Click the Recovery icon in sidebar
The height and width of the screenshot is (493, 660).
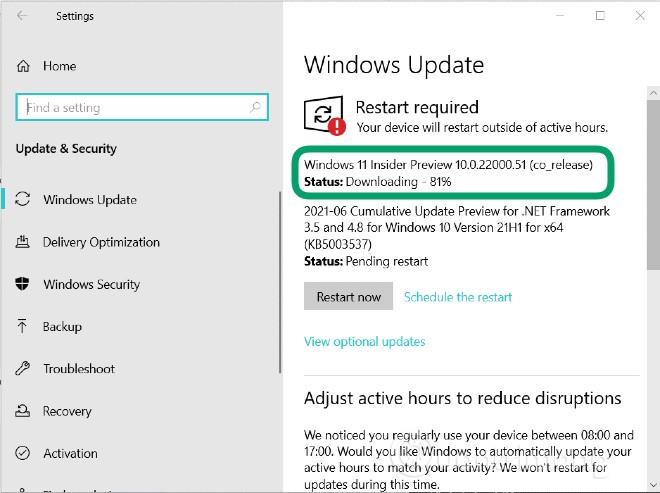coord(22,410)
